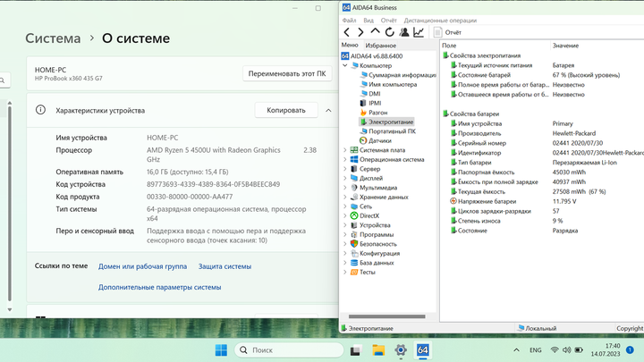Expand the Операционная система node
Viewport: 644px width, 362px height.
click(x=345, y=160)
